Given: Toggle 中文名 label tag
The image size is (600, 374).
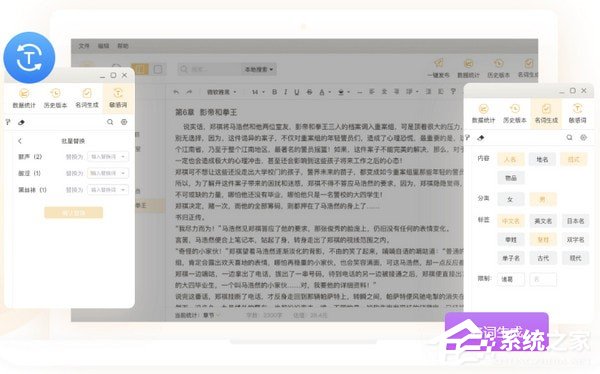Looking at the screenshot, I should pos(510,221).
